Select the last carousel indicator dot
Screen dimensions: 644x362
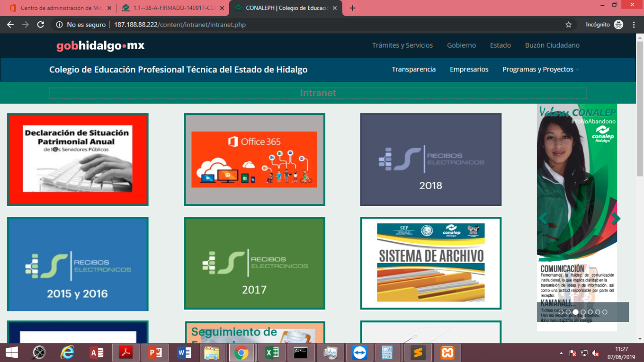pyautogui.click(x=605, y=312)
